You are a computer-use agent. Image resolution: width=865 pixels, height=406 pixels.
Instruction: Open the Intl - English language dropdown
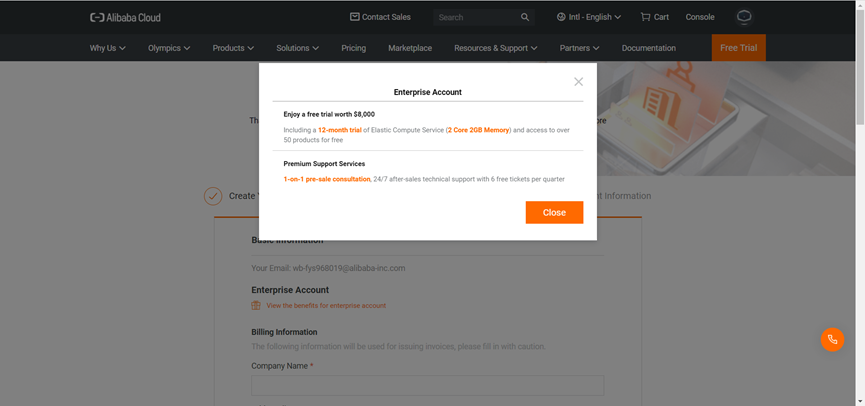(589, 17)
